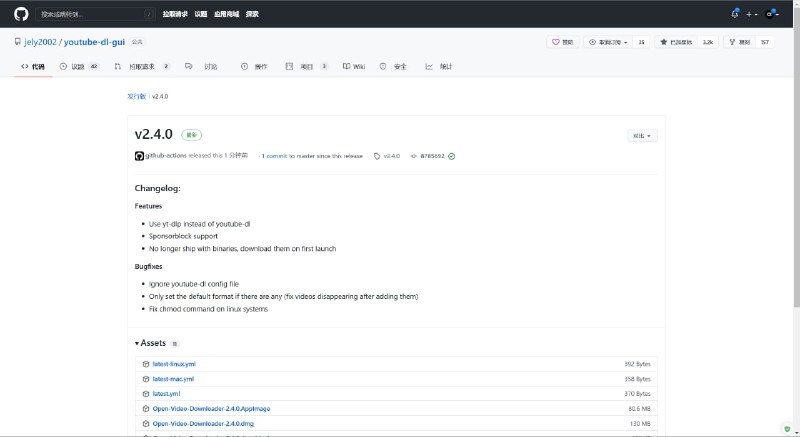
Task: Click the search box in the header
Action: coord(95,14)
